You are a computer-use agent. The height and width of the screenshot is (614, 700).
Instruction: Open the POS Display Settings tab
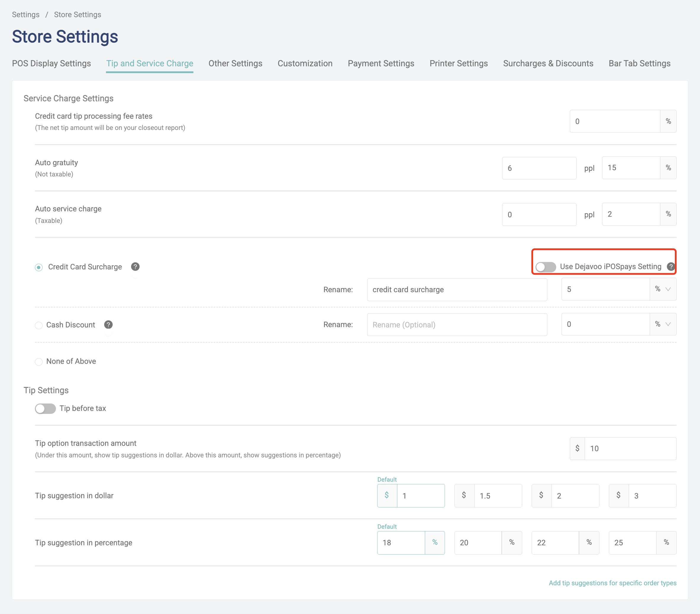click(51, 63)
